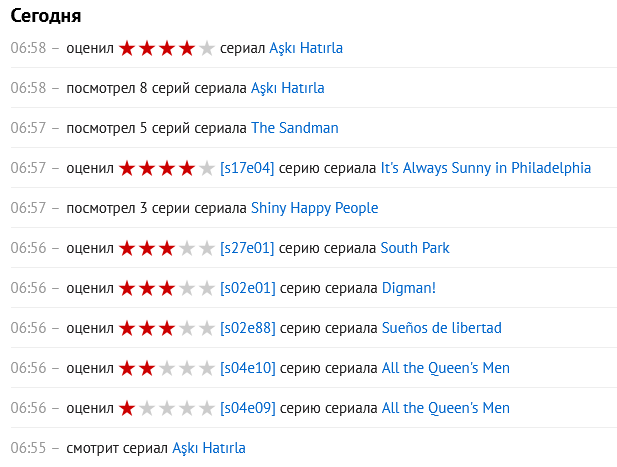Open South Park series link
The height and width of the screenshot is (467, 617).
(x=415, y=248)
